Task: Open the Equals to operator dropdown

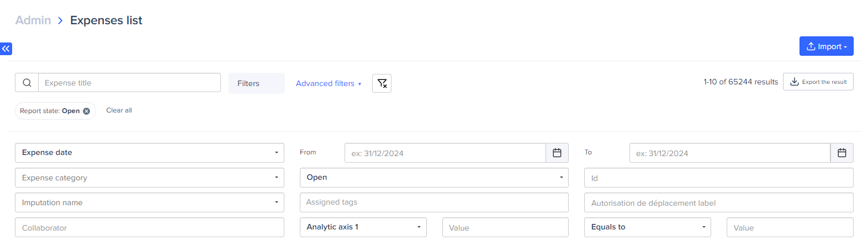Action: click(x=647, y=227)
